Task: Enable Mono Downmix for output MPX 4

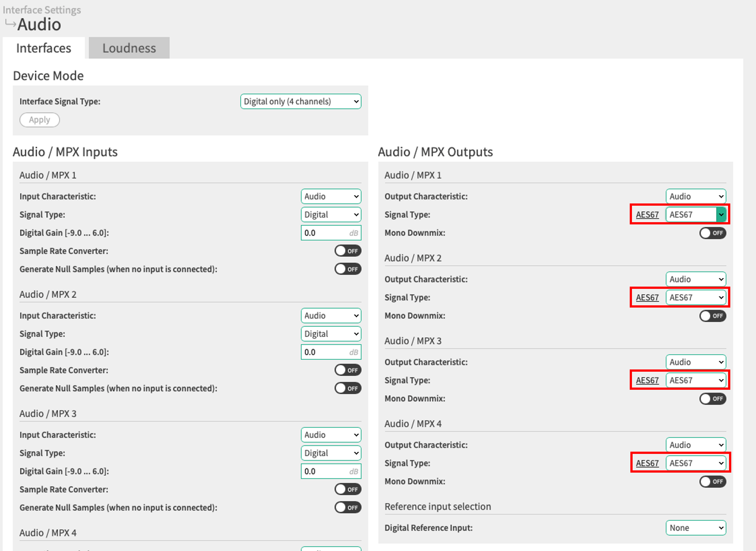Action: (712, 481)
